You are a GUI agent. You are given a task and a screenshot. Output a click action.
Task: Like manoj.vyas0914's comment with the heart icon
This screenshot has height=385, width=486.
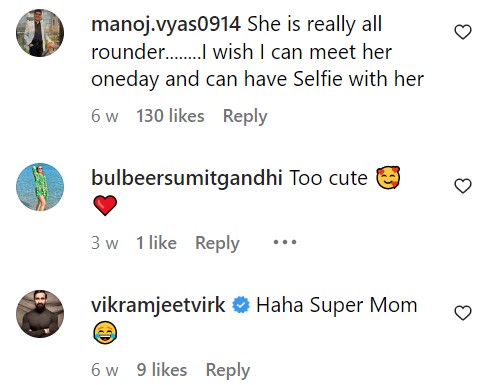463,32
